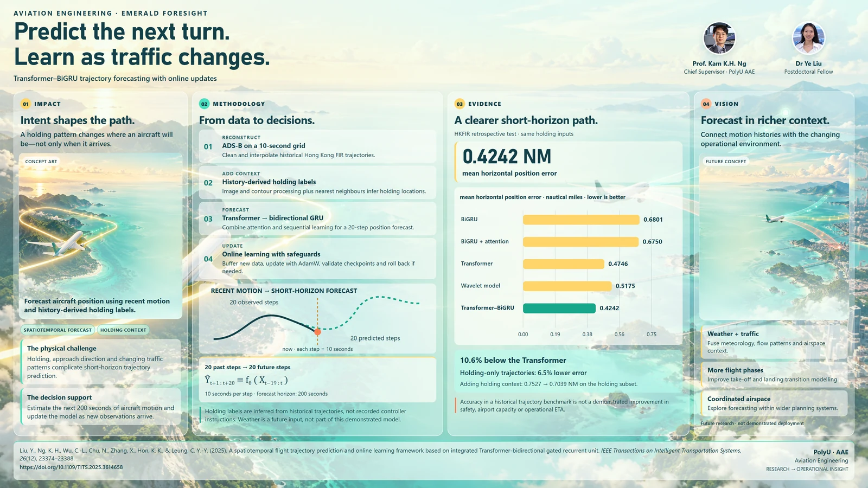Select Prof. Kam K.H. Ng's portrait photo
Viewport: 868px width, 488px height.
coord(719,38)
